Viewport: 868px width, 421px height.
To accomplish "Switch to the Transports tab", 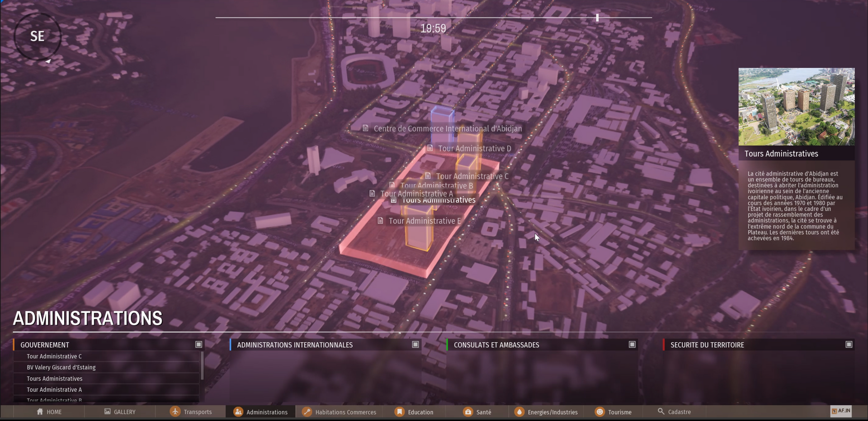I will tap(190, 412).
